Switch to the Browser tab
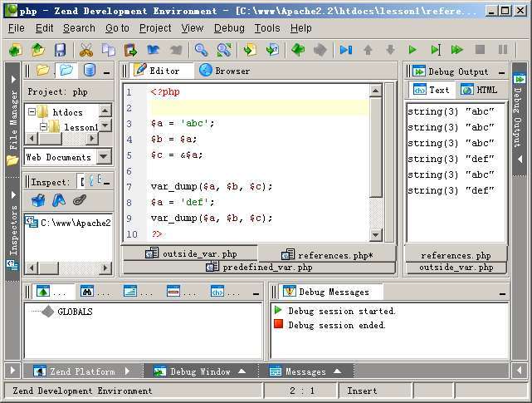The image size is (532, 403). click(x=225, y=71)
